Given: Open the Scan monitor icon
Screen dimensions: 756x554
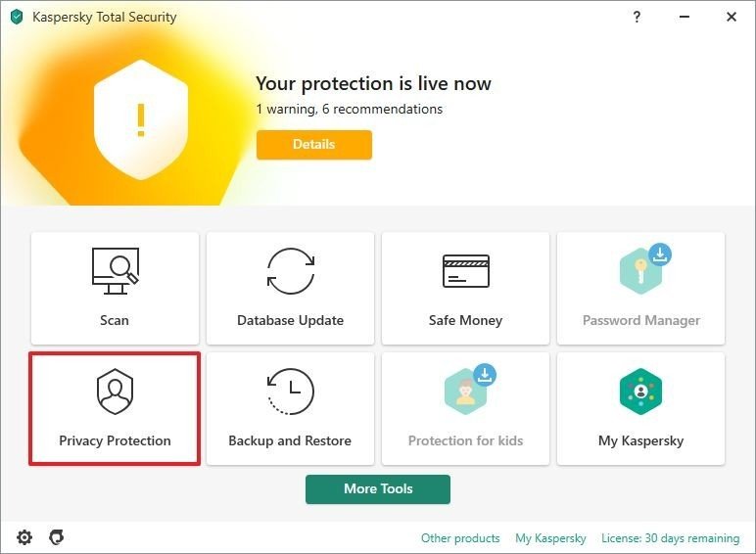Looking at the screenshot, I should (x=116, y=271).
